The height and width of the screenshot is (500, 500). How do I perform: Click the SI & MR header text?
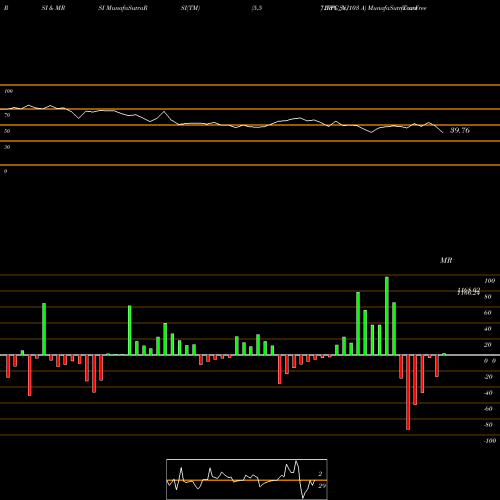pos(53,8)
